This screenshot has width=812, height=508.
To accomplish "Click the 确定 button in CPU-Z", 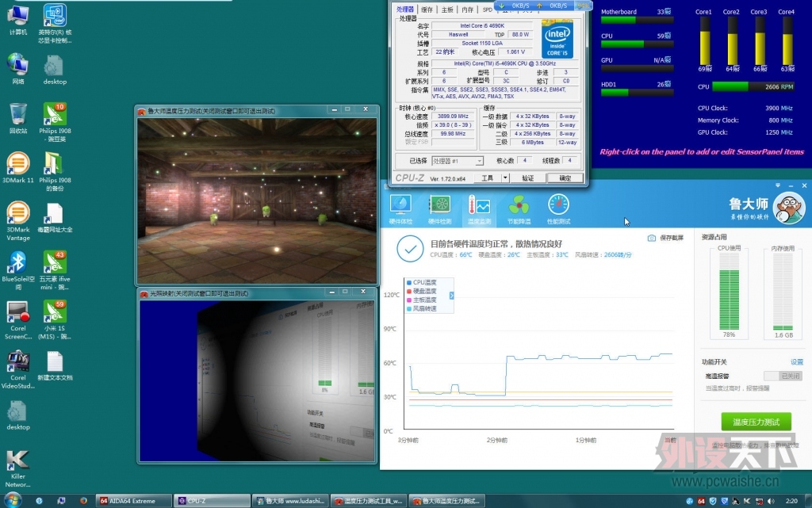I will 565,178.
